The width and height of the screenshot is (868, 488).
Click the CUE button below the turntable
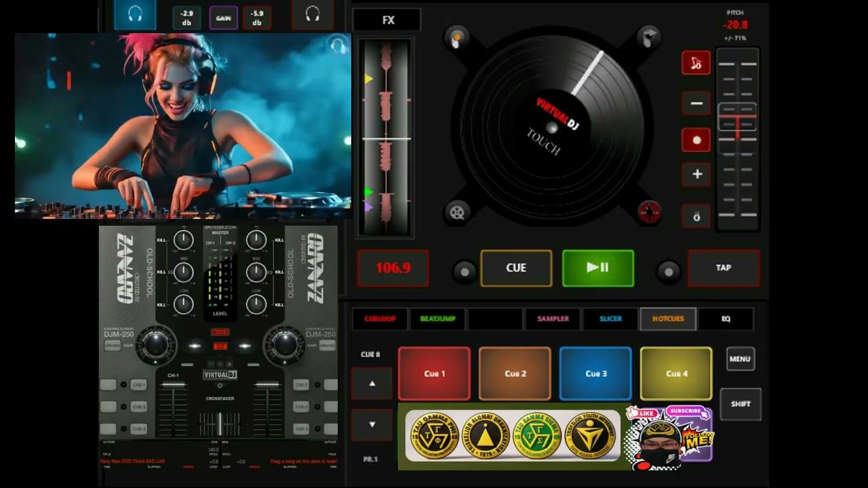(516, 268)
